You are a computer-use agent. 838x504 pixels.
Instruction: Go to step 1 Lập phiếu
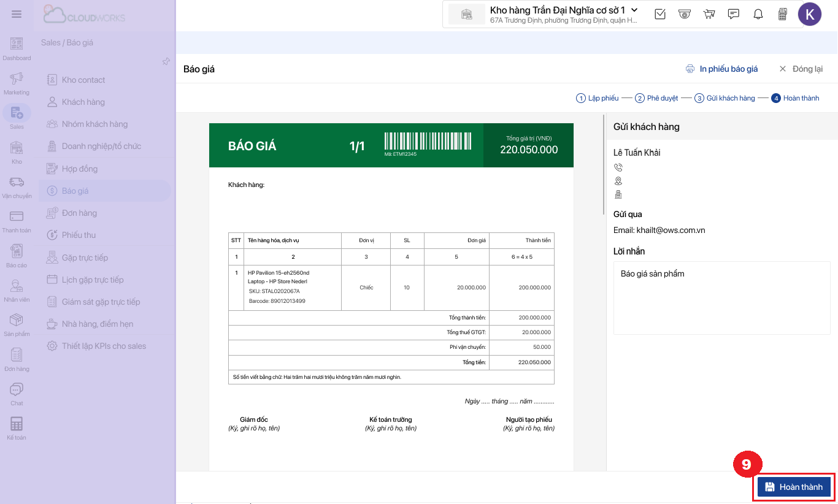click(x=597, y=98)
